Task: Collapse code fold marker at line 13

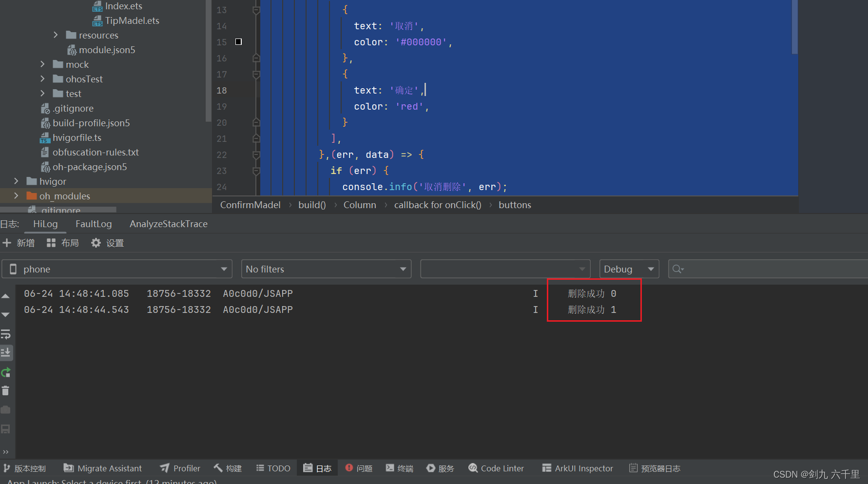Action: 256,10
